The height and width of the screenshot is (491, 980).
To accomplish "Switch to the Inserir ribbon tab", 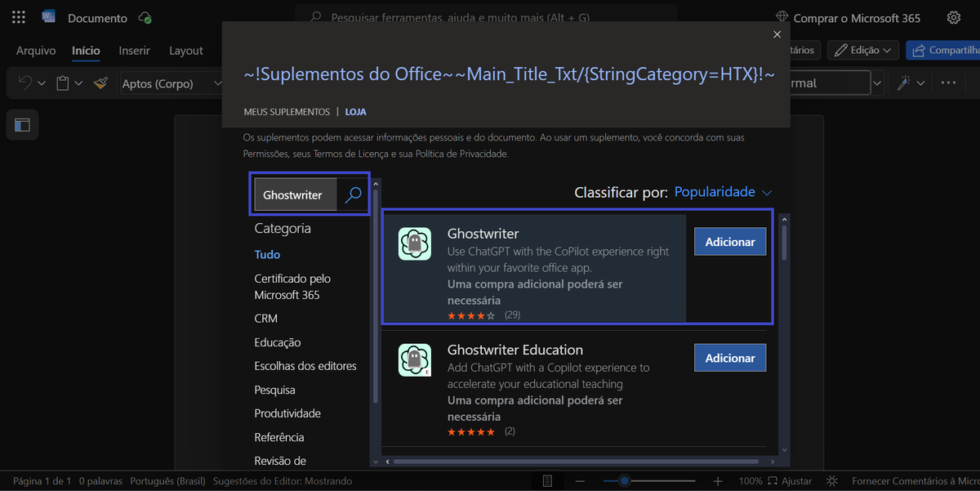I will pos(134,50).
